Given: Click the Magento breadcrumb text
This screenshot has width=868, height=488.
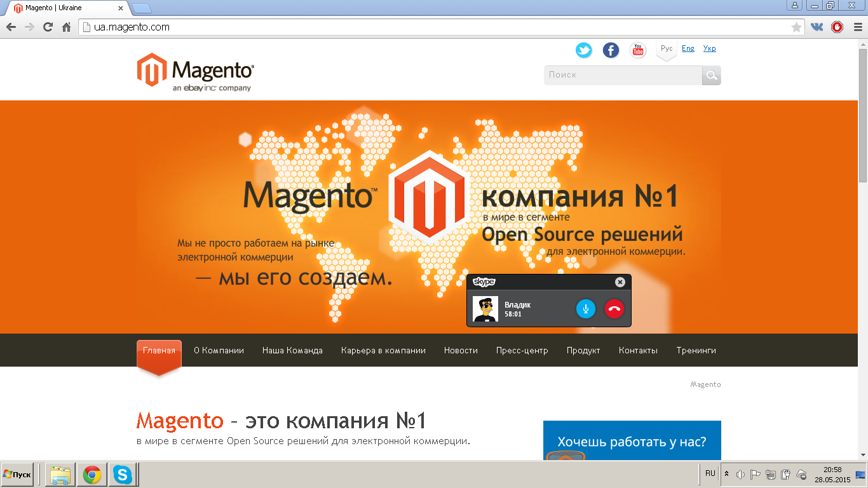Looking at the screenshot, I should (x=705, y=384).
